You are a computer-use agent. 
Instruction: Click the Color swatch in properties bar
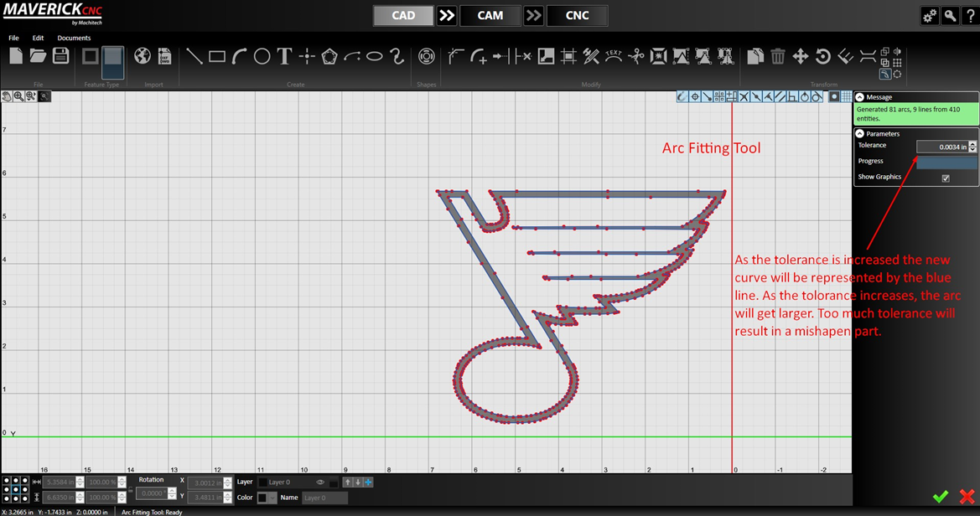point(262,498)
